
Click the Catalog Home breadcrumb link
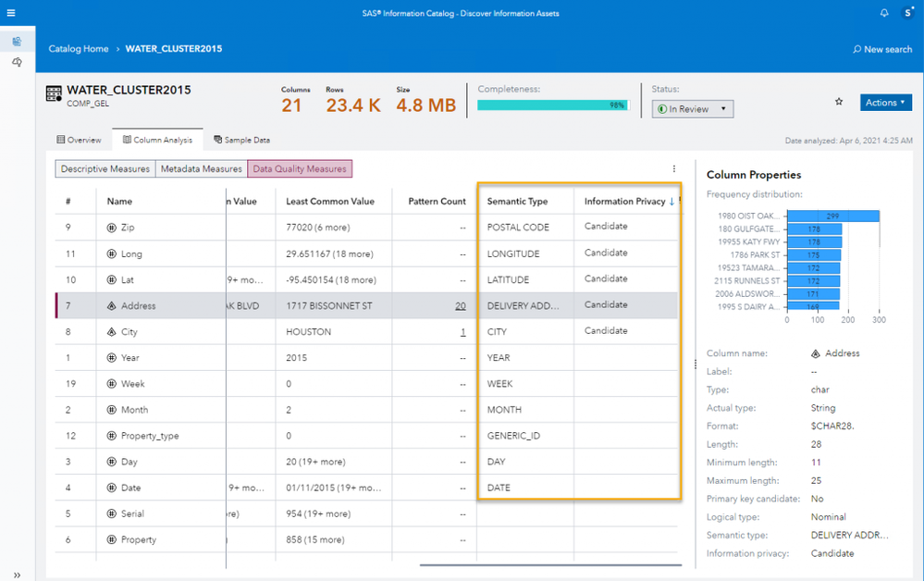coord(78,49)
